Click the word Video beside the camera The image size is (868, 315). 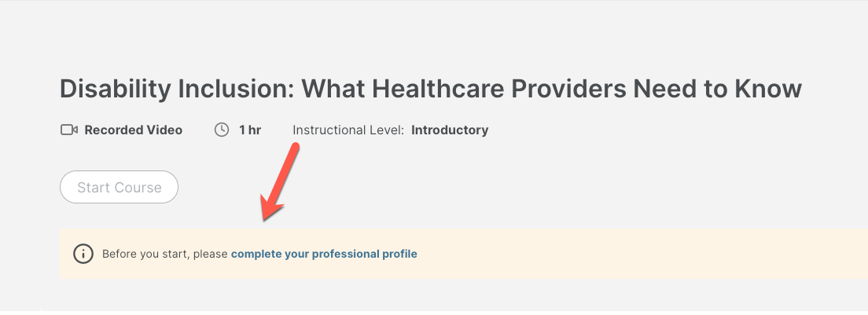click(164, 130)
